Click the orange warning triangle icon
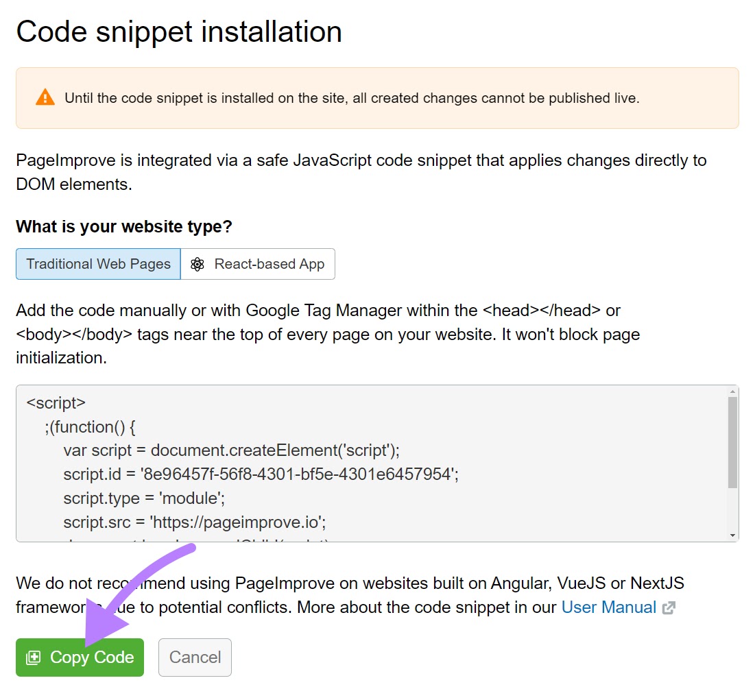This screenshot has width=755, height=700. click(x=45, y=97)
